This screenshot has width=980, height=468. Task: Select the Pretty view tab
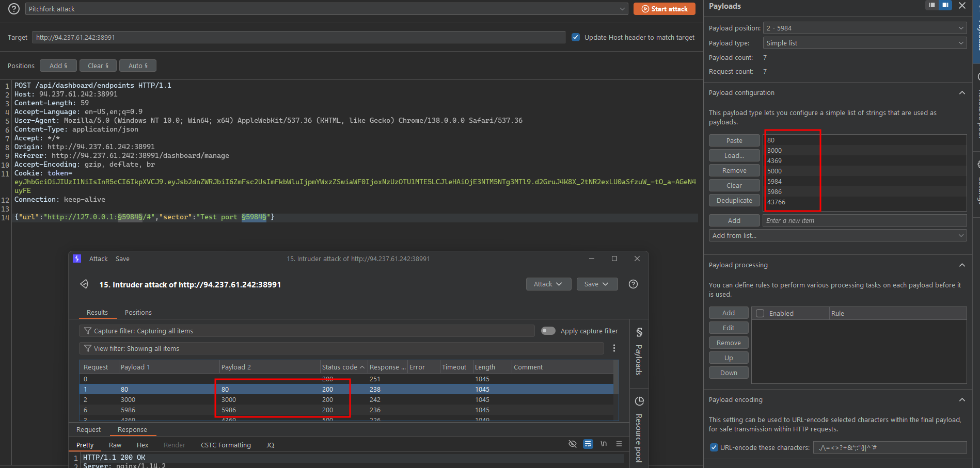click(x=85, y=445)
